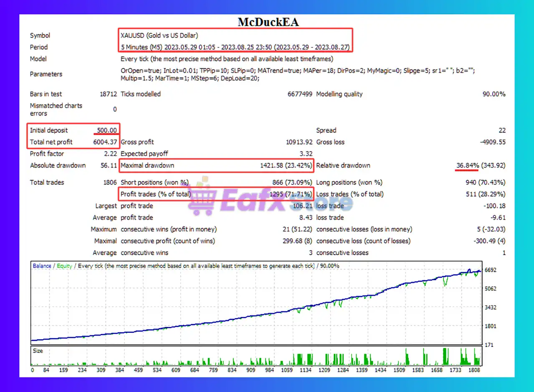
Task: Click the Modelling quality 90.00% value
Action: [x=494, y=94]
